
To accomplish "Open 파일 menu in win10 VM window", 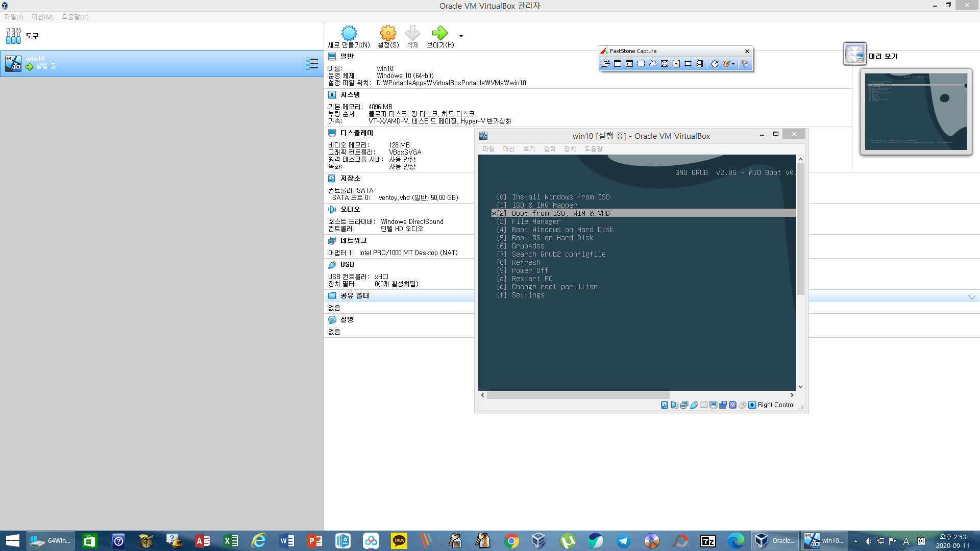I will click(488, 149).
